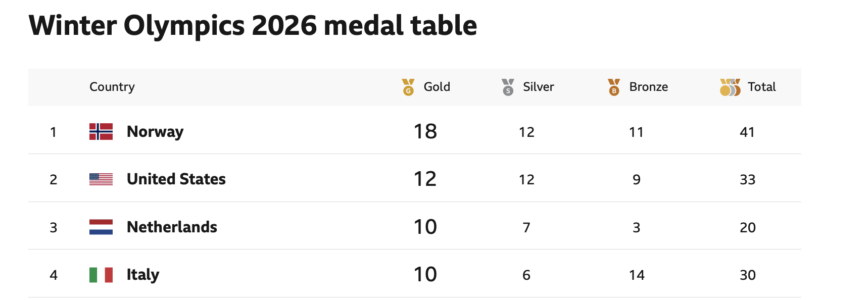
Task: Select the Country column header
Action: coord(112,87)
